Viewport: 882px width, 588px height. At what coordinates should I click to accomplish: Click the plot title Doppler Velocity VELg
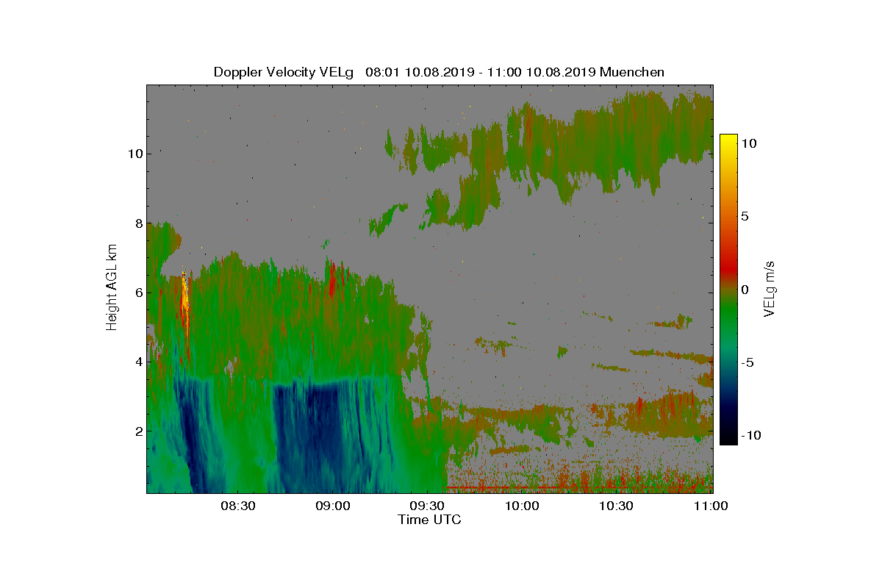(283, 72)
